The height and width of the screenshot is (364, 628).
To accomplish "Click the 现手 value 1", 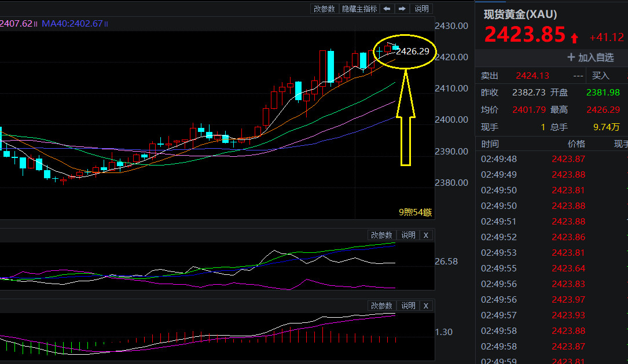I will coord(543,127).
